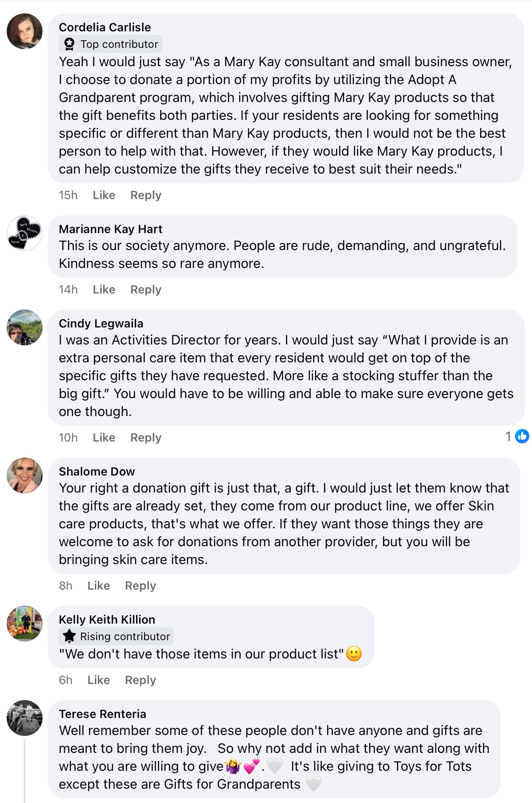Click the blue thumbs-up reaction icon

tap(522, 436)
